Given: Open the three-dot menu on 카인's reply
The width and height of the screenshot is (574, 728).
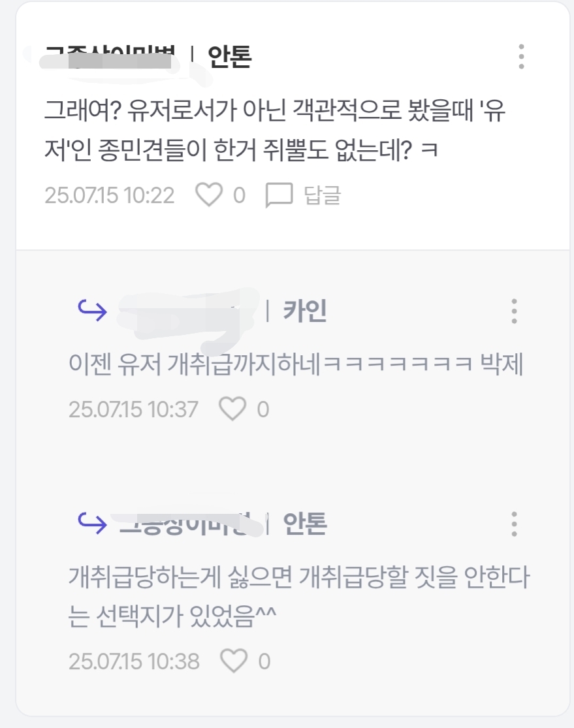Looking at the screenshot, I should 514,311.
